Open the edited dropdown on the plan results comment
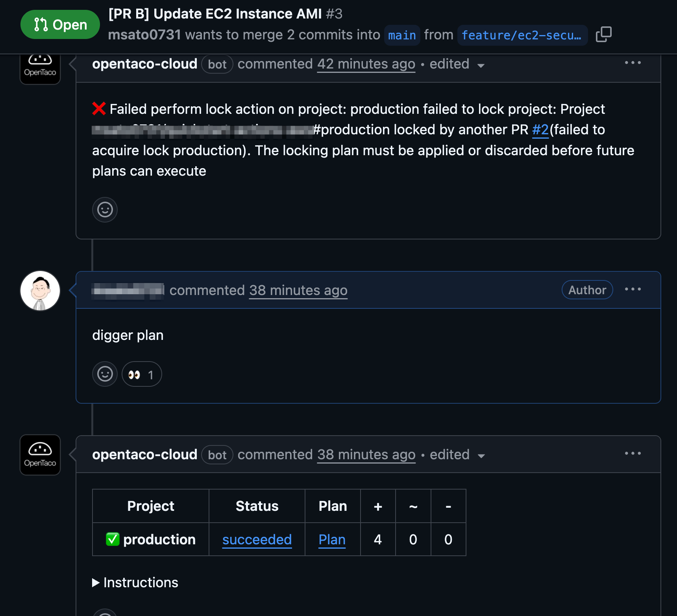The image size is (677, 616). tap(457, 455)
